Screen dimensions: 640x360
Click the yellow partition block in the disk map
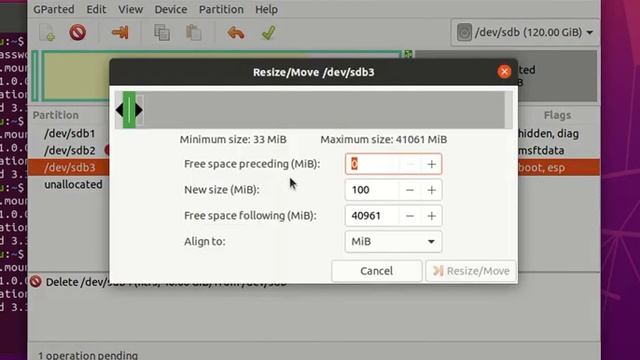click(x=76, y=76)
